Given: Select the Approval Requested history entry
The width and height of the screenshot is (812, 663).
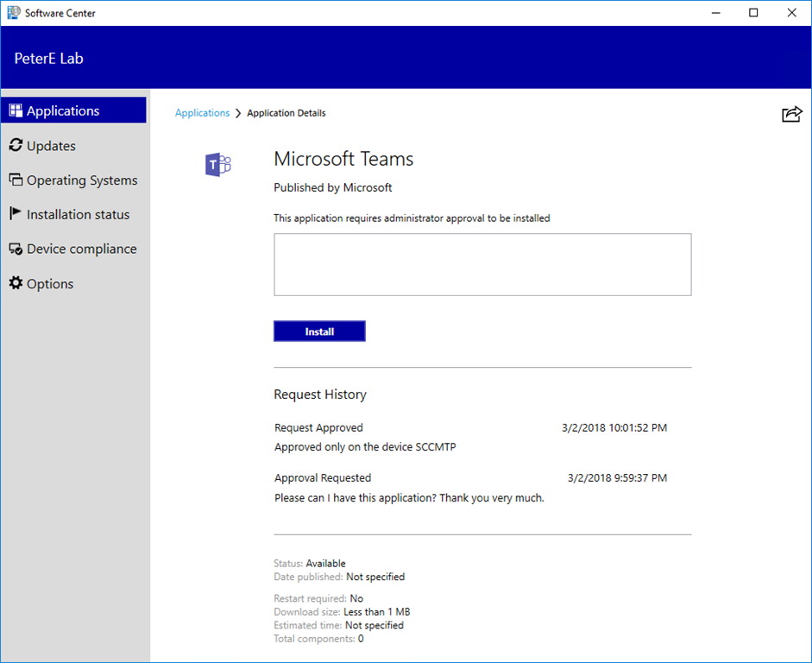Looking at the screenshot, I should click(x=323, y=477).
